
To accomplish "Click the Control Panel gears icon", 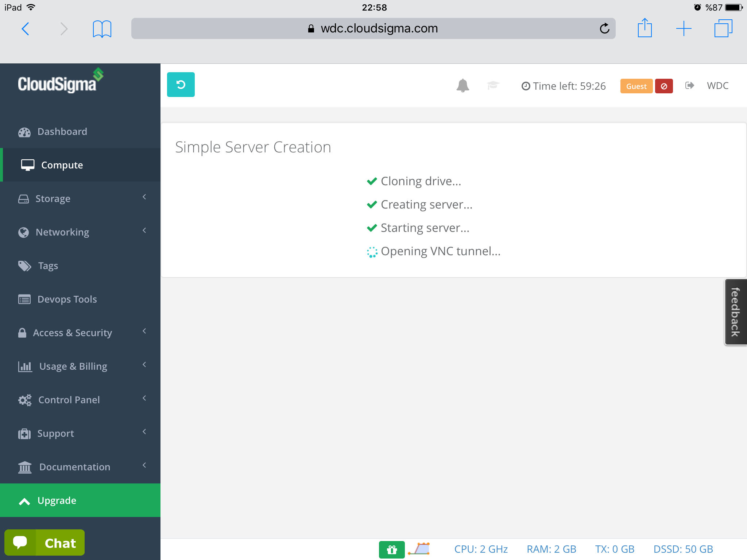I will pyautogui.click(x=25, y=400).
